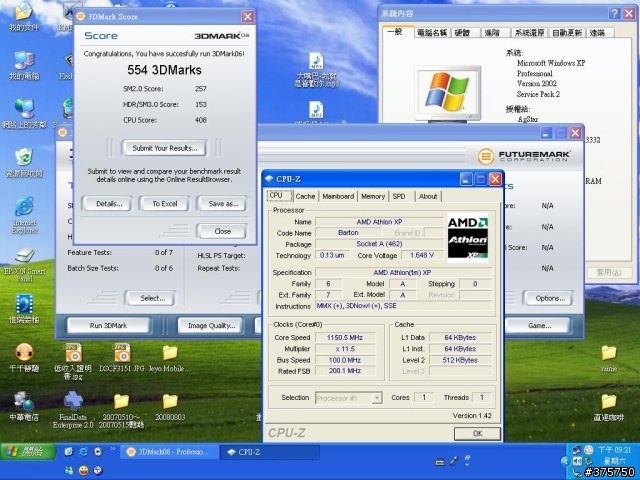This screenshot has width=640, height=480.
Task: Click the system clock in the tray
Action: [x=614, y=450]
